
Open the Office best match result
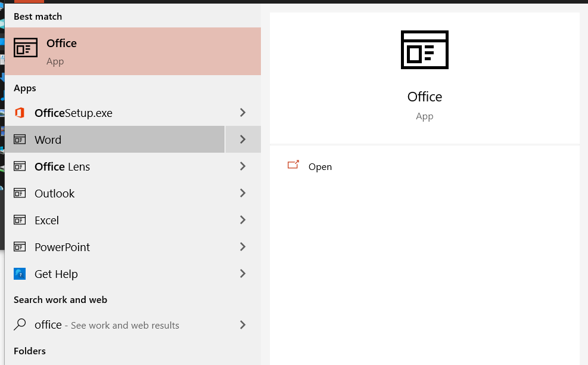(133, 51)
